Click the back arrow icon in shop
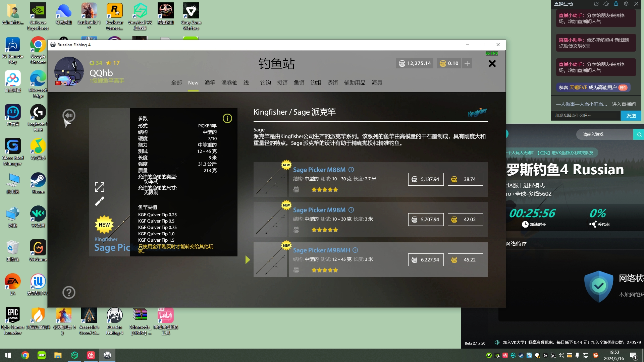The height and width of the screenshot is (362, 644). 69,115
